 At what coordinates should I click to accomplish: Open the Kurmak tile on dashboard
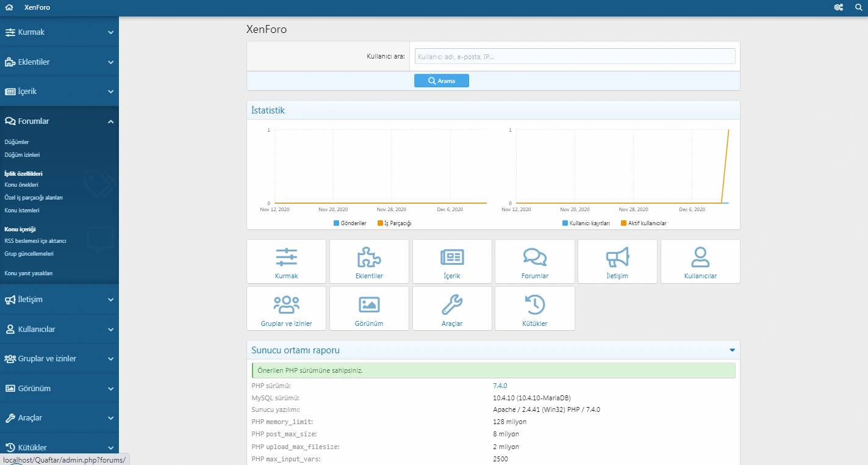click(287, 262)
